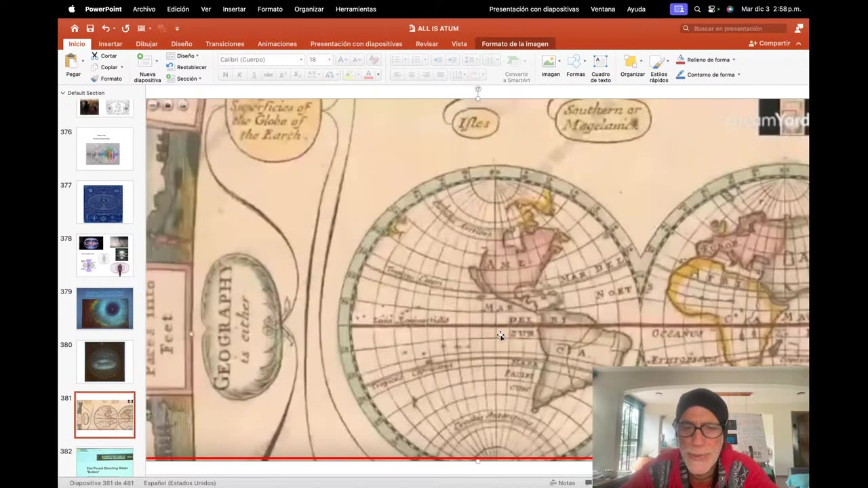Open the Herramientas menu
868x488 pixels.
[x=355, y=9]
